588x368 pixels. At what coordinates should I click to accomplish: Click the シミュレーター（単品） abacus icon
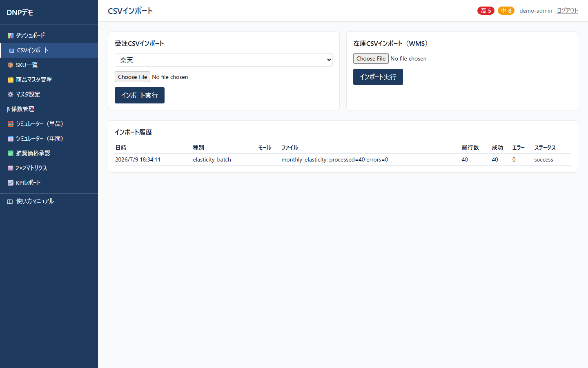pyautogui.click(x=11, y=124)
